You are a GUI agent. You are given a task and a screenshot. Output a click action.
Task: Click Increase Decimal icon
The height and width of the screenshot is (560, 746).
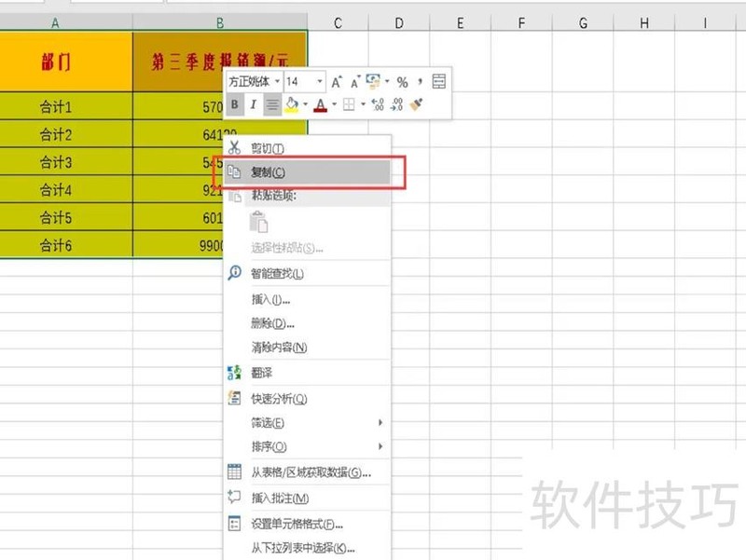[x=378, y=104]
